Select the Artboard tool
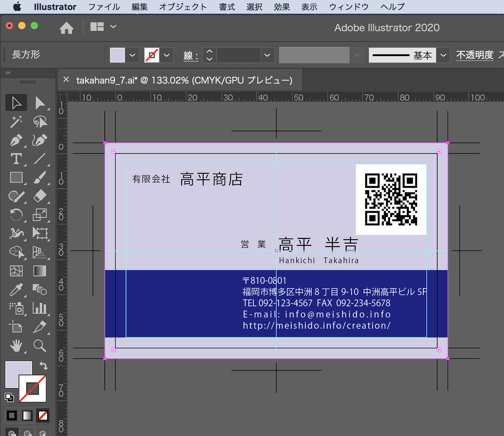 click(16, 327)
